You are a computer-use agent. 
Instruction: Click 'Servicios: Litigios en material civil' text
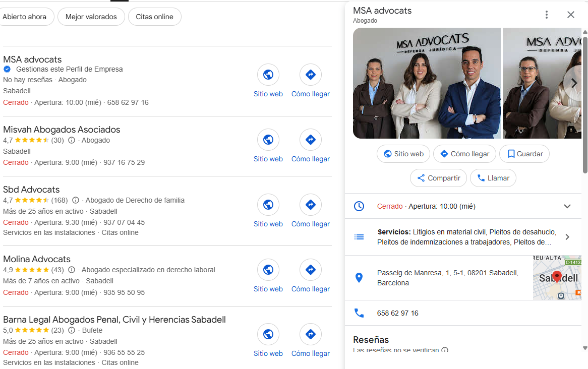(467, 237)
